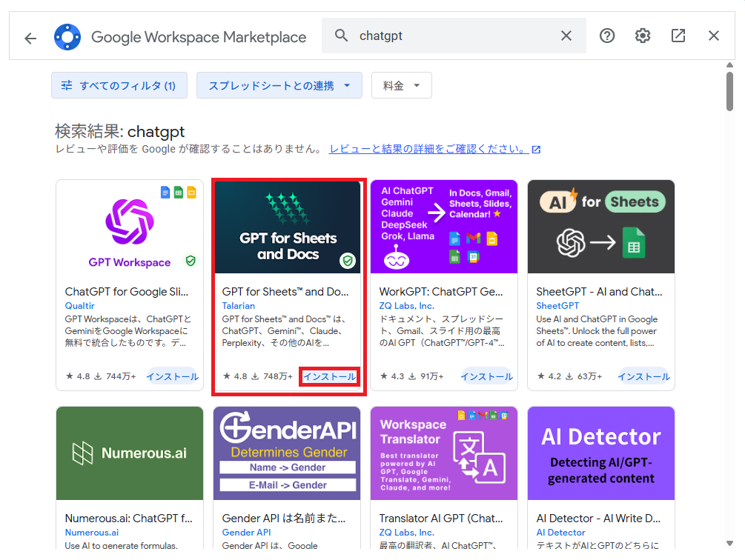Open GPT Workspace card thumbnail
This screenshot has width=745, height=560.
tap(130, 227)
